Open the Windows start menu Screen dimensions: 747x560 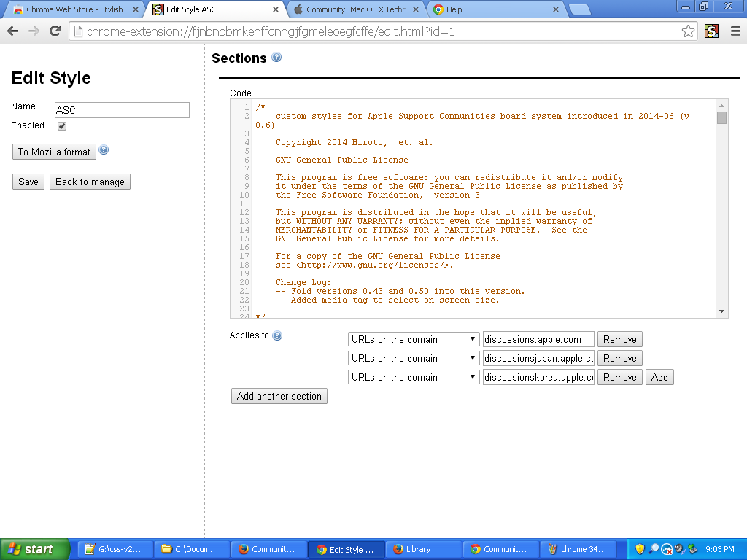coord(35,549)
